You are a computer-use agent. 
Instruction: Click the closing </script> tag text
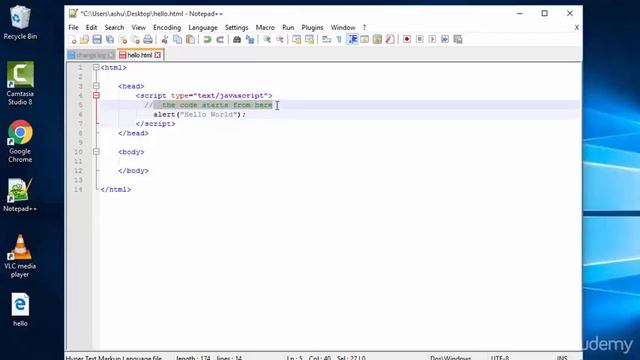156,124
